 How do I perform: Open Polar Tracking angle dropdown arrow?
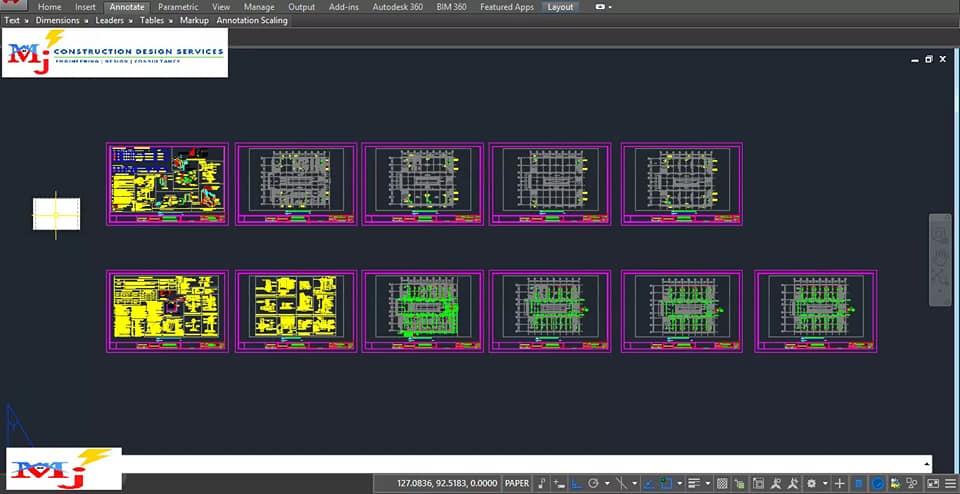pos(607,484)
